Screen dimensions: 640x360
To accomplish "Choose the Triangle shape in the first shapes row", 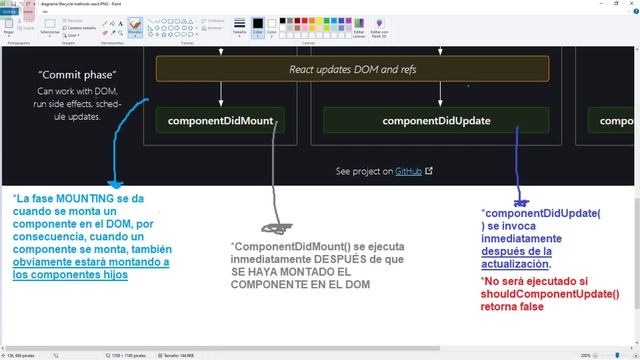I will point(191,21).
